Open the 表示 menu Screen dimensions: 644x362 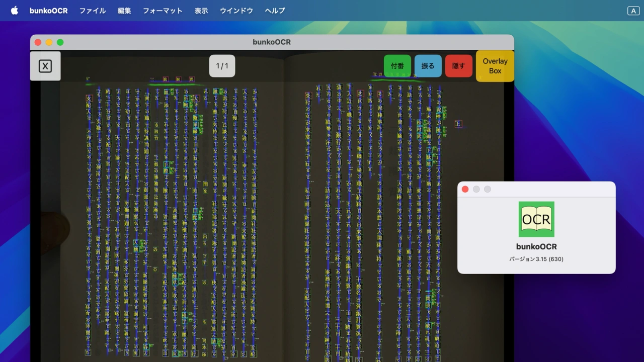pos(201,11)
